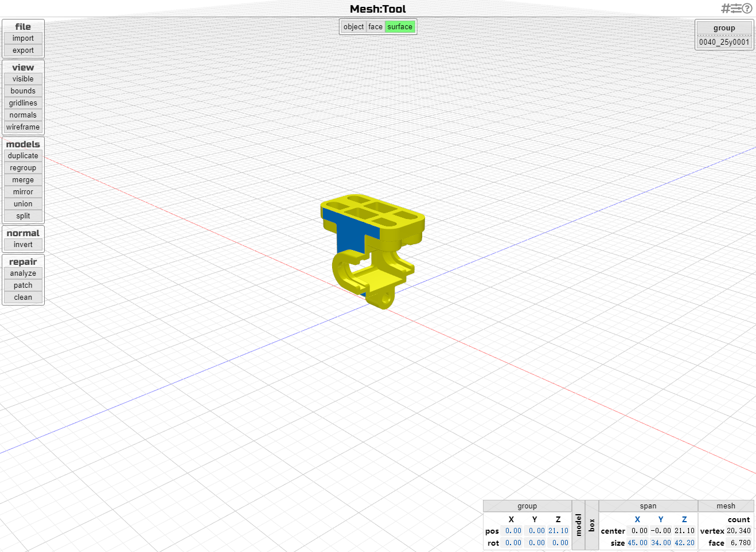Click the sliders settings icon top right

coord(735,8)
